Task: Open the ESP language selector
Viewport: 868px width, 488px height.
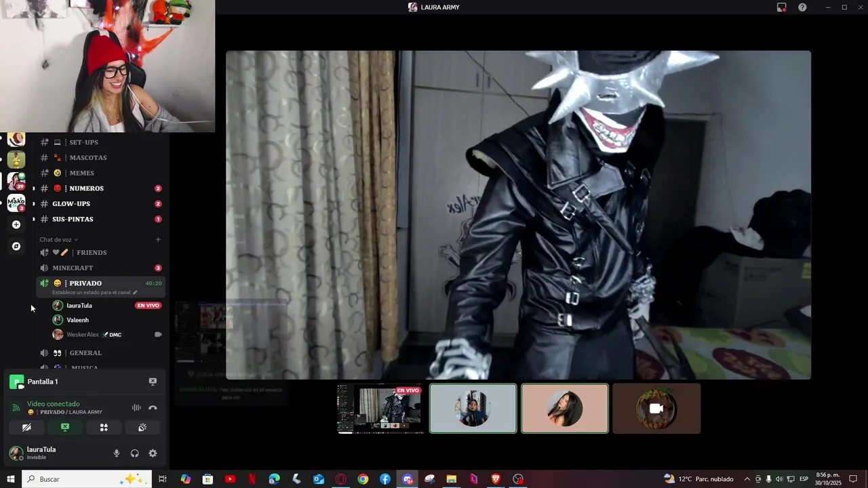Action: pyautogui.click(x=804, y=479)
